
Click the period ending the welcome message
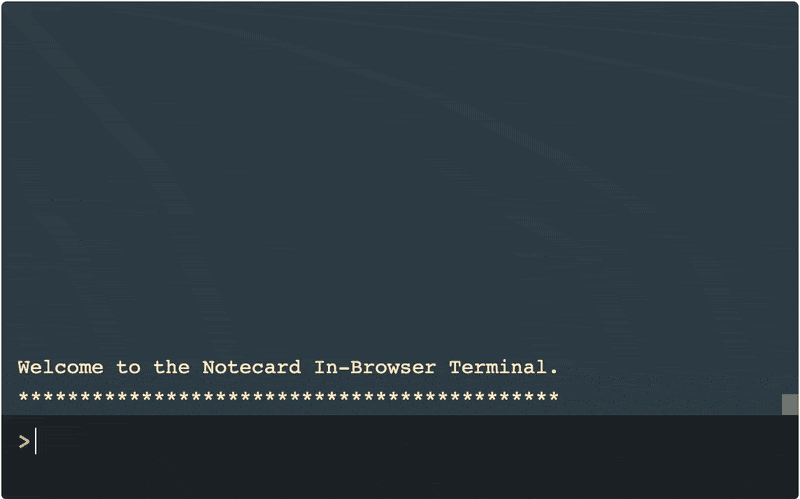tap(555, 372)
